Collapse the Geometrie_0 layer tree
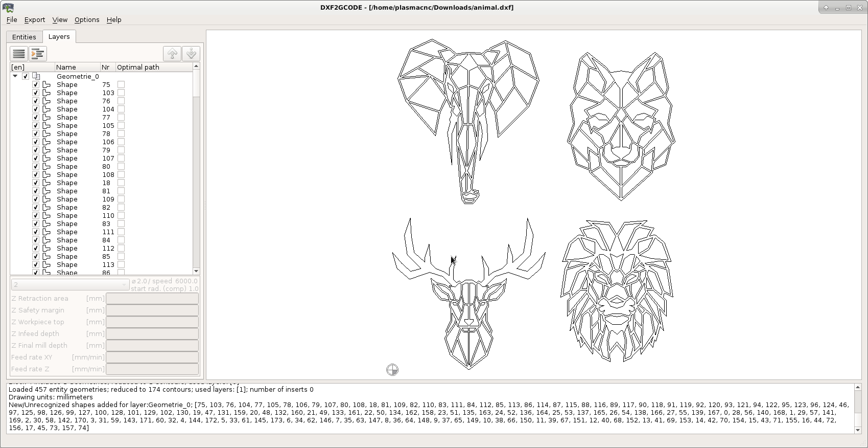 (15, 76)
